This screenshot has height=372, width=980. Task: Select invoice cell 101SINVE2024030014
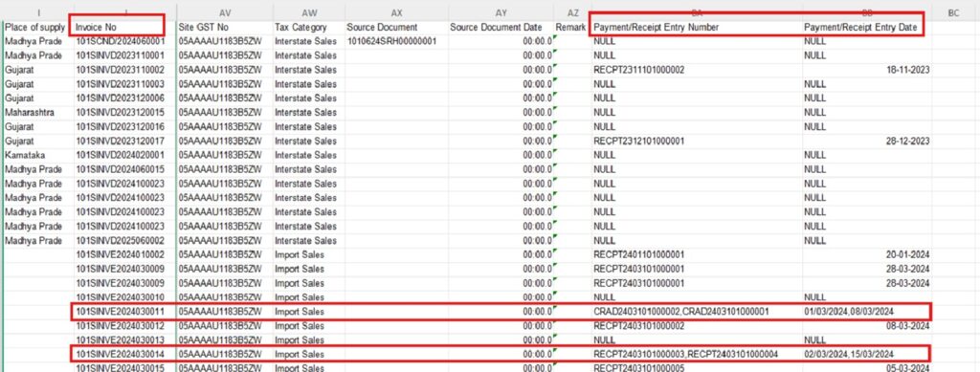tap(125, 355)
